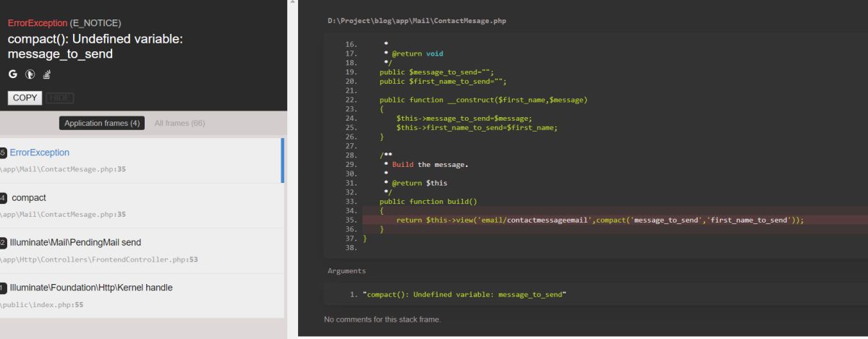Select the ErrorException stack frame
This screenshot has height=339, width=868.
point(142,160)
